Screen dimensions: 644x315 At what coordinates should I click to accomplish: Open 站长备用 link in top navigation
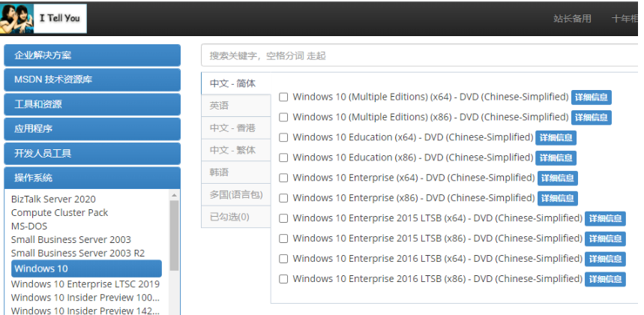pyautogui.click(x=572, y=19)
